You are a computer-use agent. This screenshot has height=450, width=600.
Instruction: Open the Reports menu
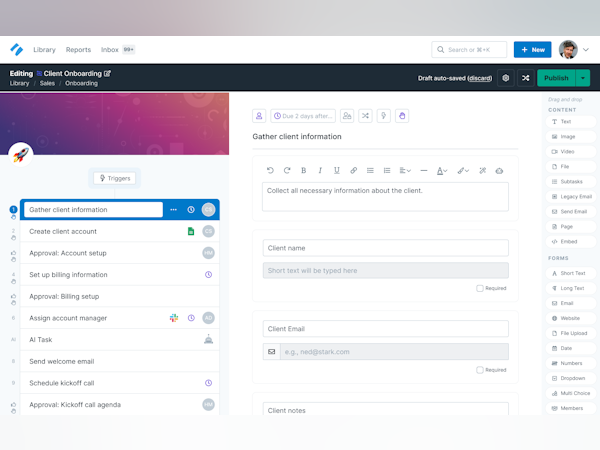point(78,49)
